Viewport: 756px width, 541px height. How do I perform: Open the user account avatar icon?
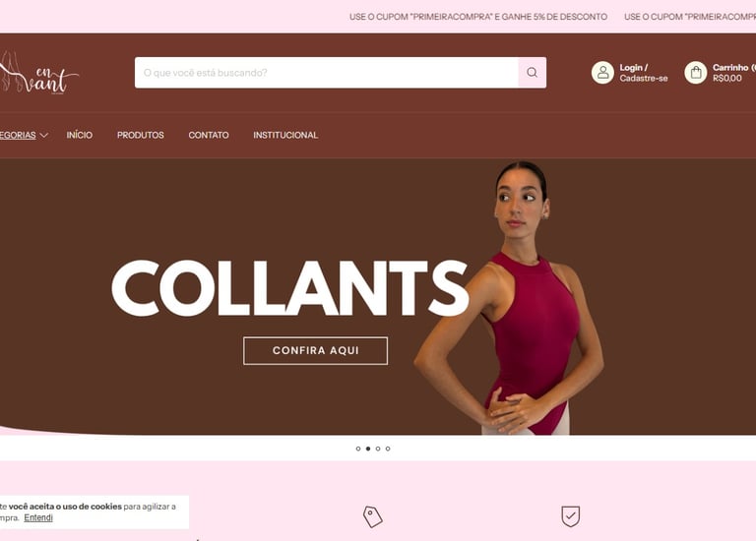[602, 72]
